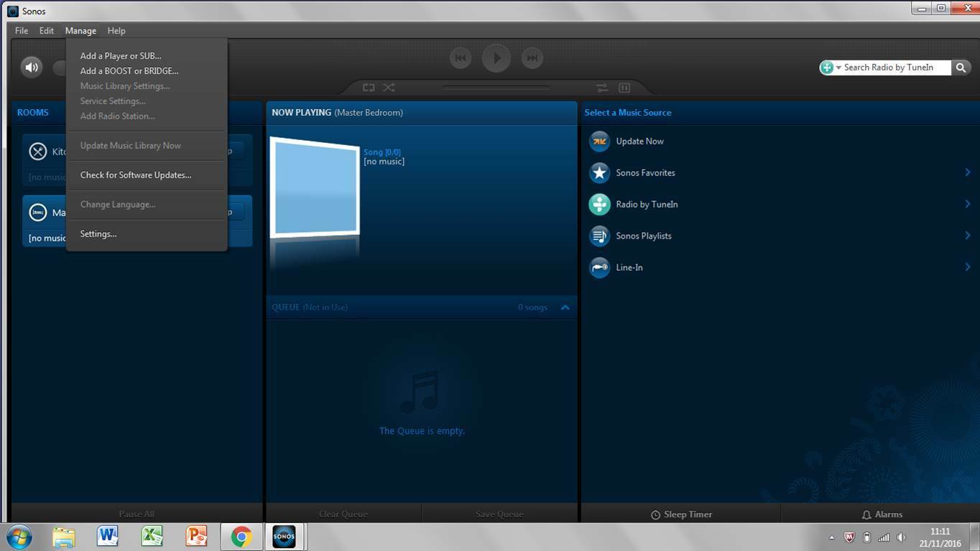Screen dimensions: 980x551
Task: Click "The Queue is empty." text
Action: coord(422,431)
